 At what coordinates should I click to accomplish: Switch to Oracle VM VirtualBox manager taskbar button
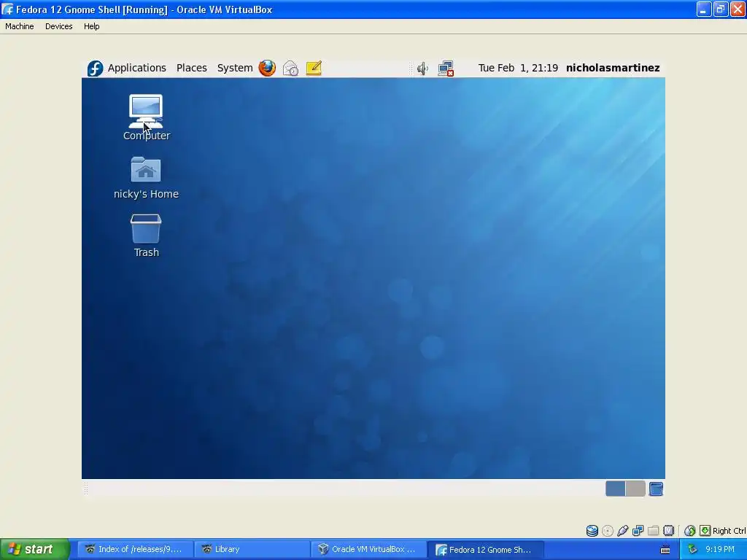pyautogui.click(x=369, y=549)
